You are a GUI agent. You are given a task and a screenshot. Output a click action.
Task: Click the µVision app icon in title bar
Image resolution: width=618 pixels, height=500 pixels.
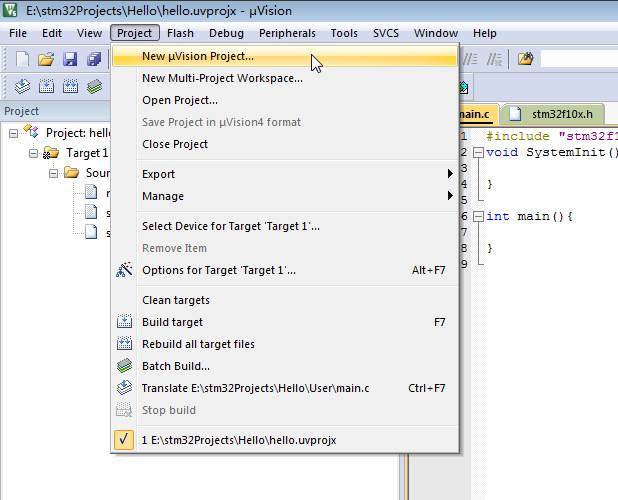point(9,10)
